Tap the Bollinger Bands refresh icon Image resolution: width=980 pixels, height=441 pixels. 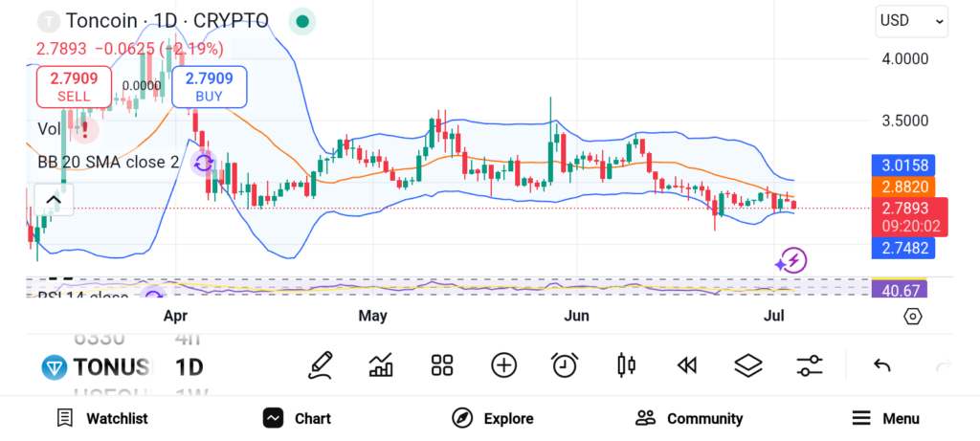(x=203, y=164)
